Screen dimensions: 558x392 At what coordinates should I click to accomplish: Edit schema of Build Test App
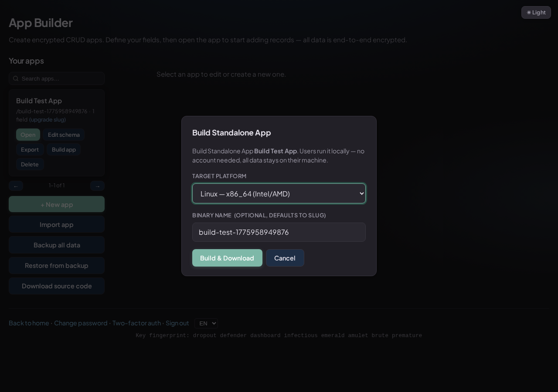pyautogui.click(x=64, y=135)
